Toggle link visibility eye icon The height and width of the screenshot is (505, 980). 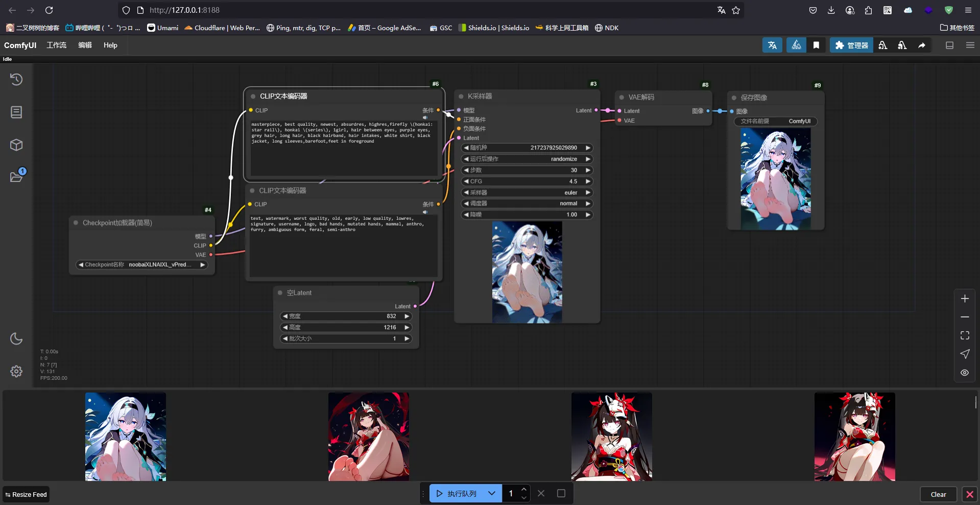point(965,373)
